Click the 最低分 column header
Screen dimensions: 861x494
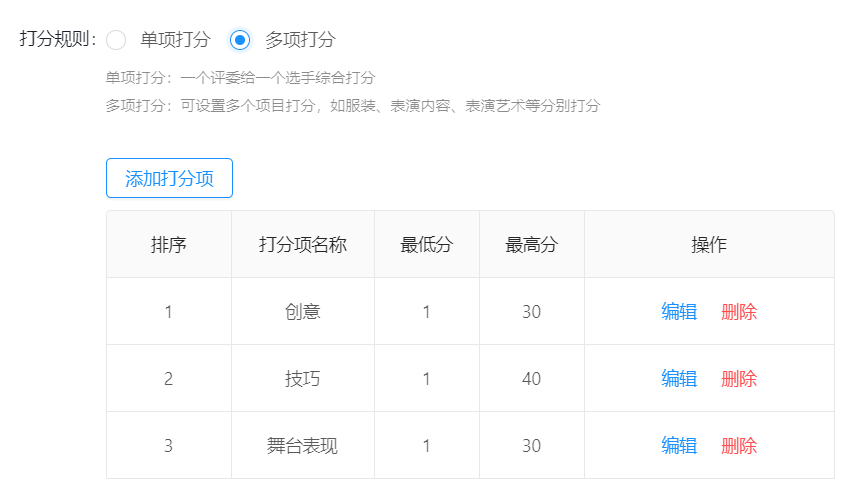427,244
